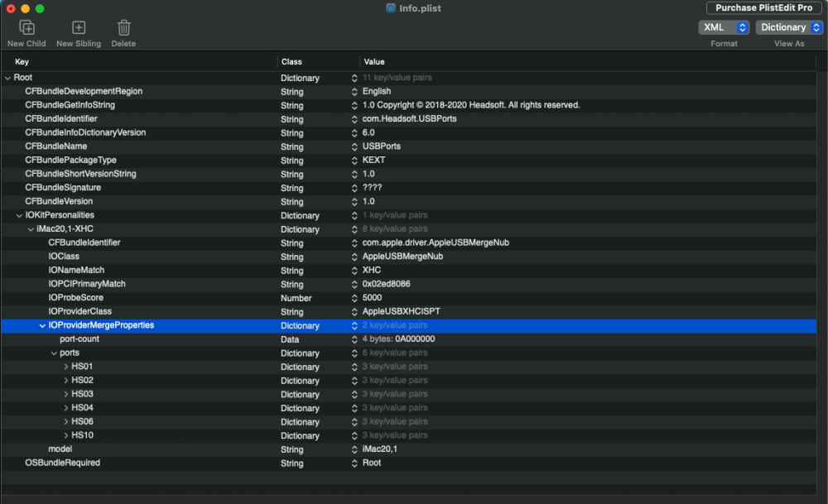The height and width of the screenshot is (504, 828).
Task: Select the CFBundleName key
Action: coord(56,146)
